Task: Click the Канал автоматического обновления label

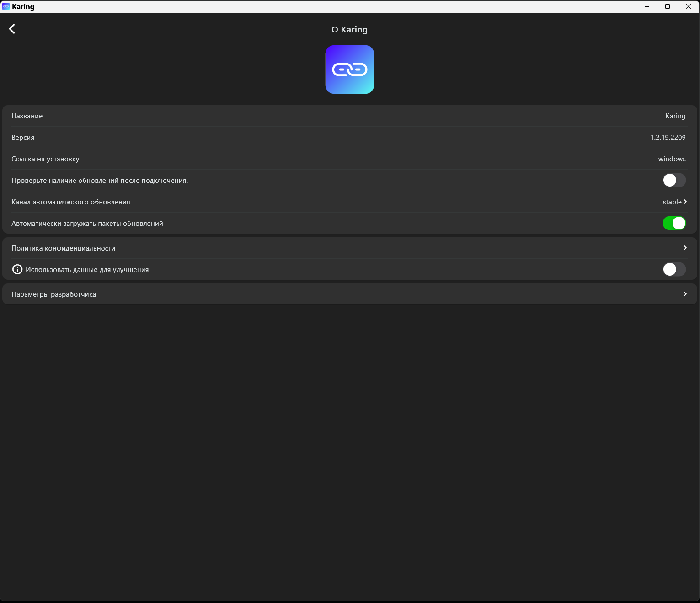Action: (x=71, y=202)
